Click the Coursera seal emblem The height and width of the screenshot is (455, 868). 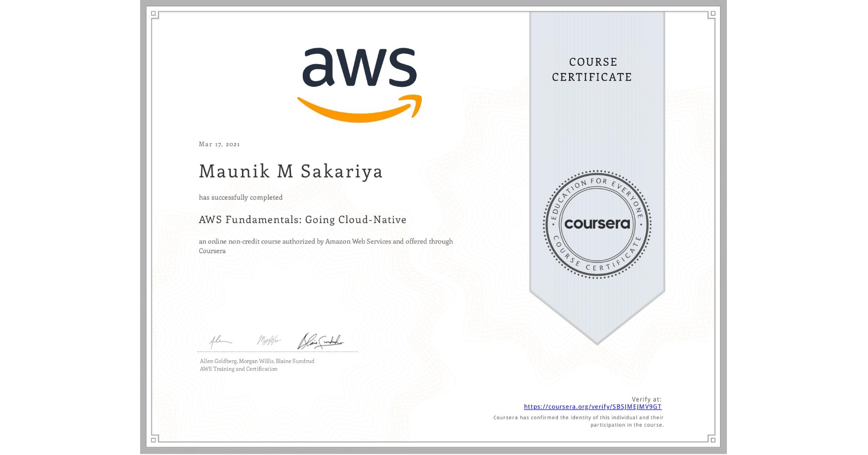[x=597, y=225]
